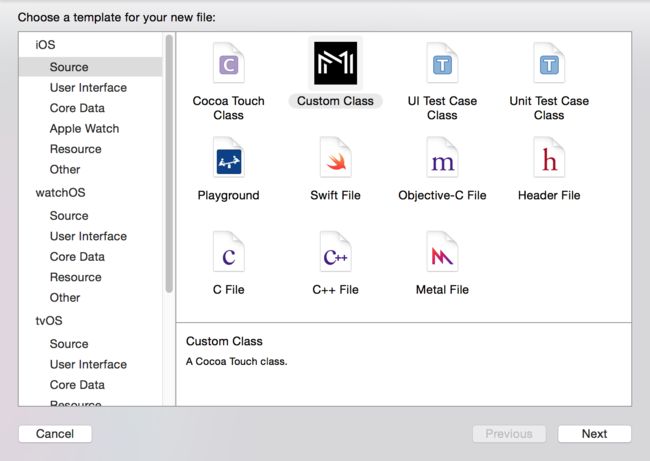Click the Previous button
The image size is (650, 461).
pos(509,434)
